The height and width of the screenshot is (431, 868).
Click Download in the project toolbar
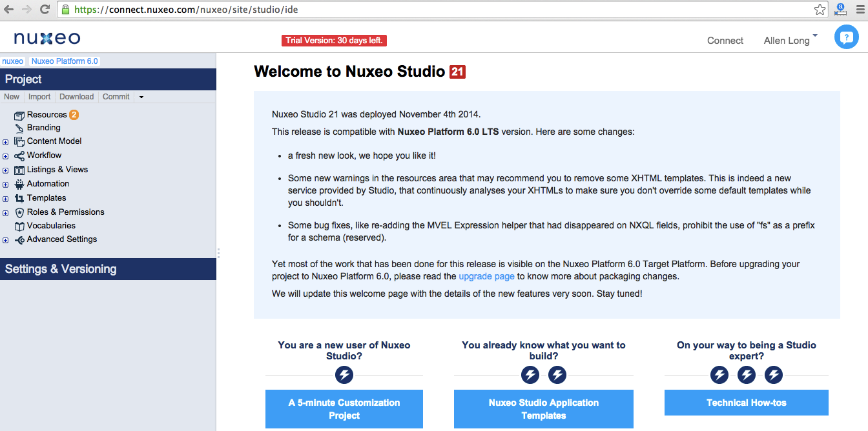click(x=76, y=97)
